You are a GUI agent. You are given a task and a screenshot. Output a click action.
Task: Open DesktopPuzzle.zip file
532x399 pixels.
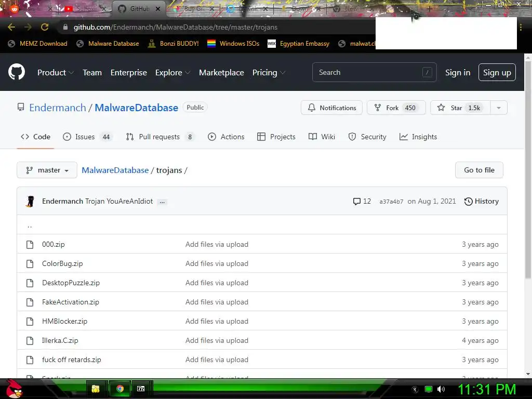(x=71, y=283)
